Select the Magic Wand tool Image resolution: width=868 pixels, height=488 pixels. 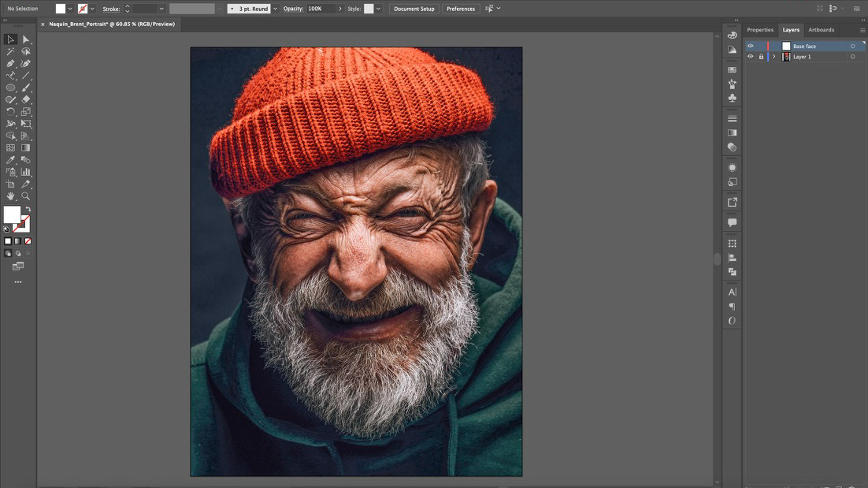pos(10,51)
